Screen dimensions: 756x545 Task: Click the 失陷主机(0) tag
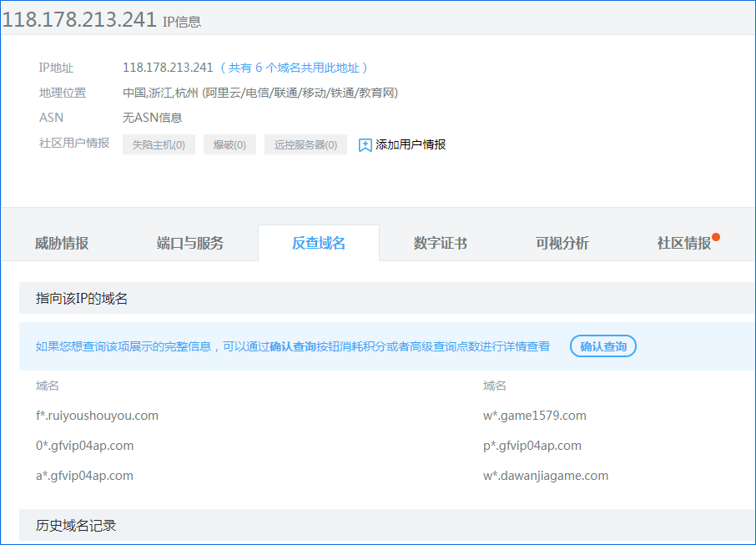[x=159, y=144]
